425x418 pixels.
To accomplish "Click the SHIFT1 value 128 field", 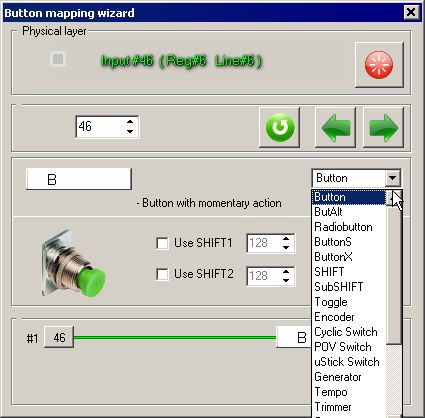I will click(x=264, y=243).
